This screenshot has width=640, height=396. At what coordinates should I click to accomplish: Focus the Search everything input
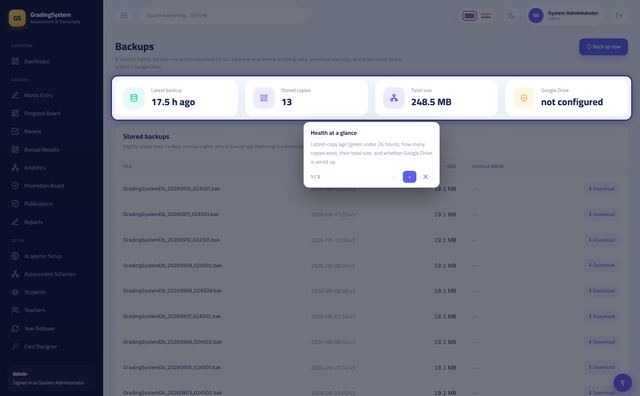pos(222,16)
